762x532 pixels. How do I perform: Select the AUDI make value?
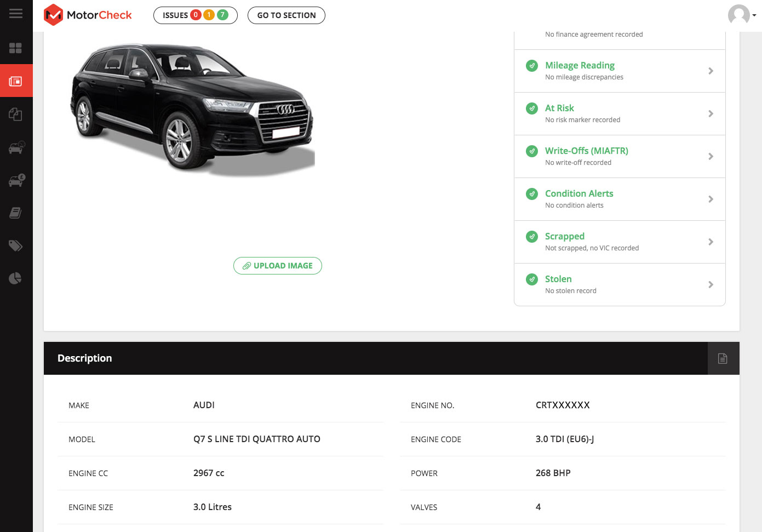[204, 405]
